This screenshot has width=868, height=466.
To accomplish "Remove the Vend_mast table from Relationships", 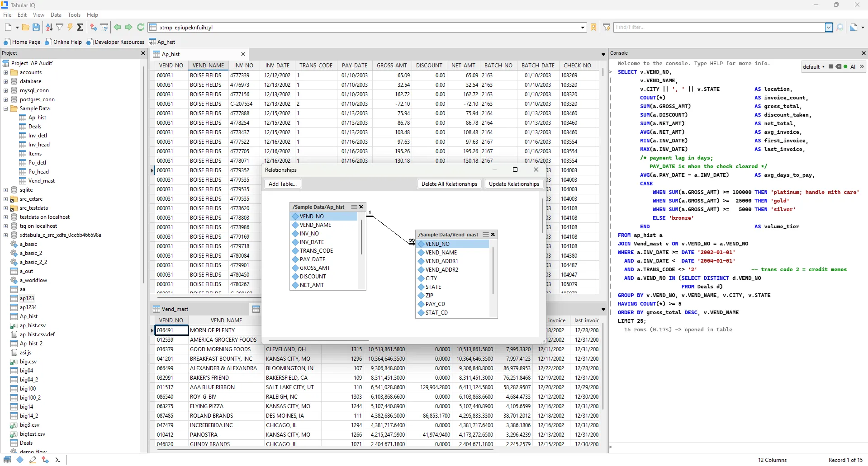I will click(x=493, y=235).
